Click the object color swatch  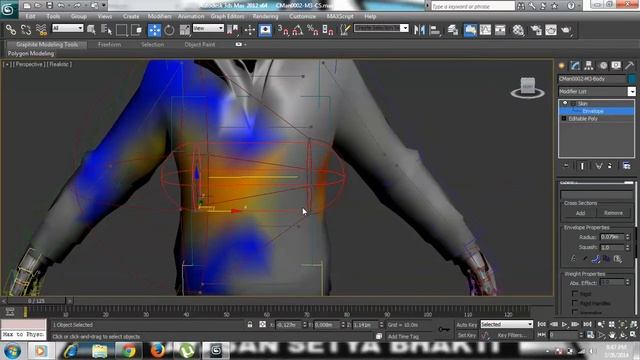(x=632, y=79)
